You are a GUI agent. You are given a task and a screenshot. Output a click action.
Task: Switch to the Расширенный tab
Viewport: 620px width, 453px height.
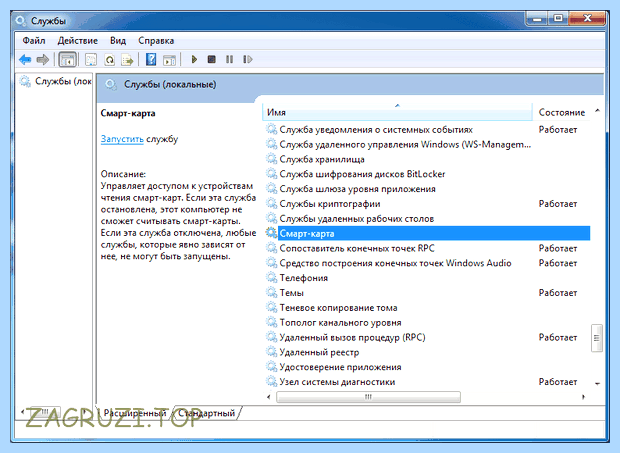pyautogui.click(x=135, y=413)
